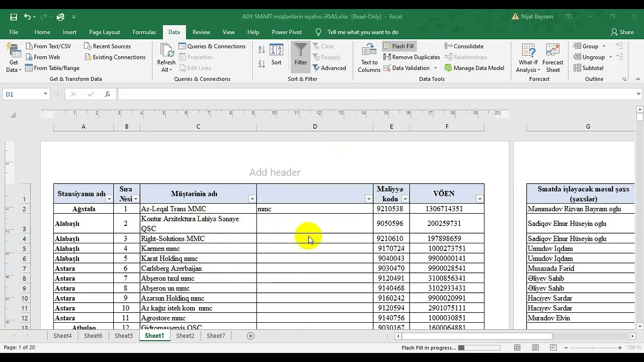The height and width of the screenshot is (362, 644).
Task: Open What-If Analysis menu
Action: 528,58
